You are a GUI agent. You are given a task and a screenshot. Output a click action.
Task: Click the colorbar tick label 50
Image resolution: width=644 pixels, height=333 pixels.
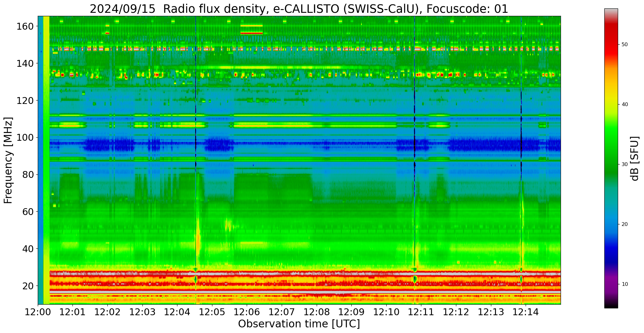625,45
